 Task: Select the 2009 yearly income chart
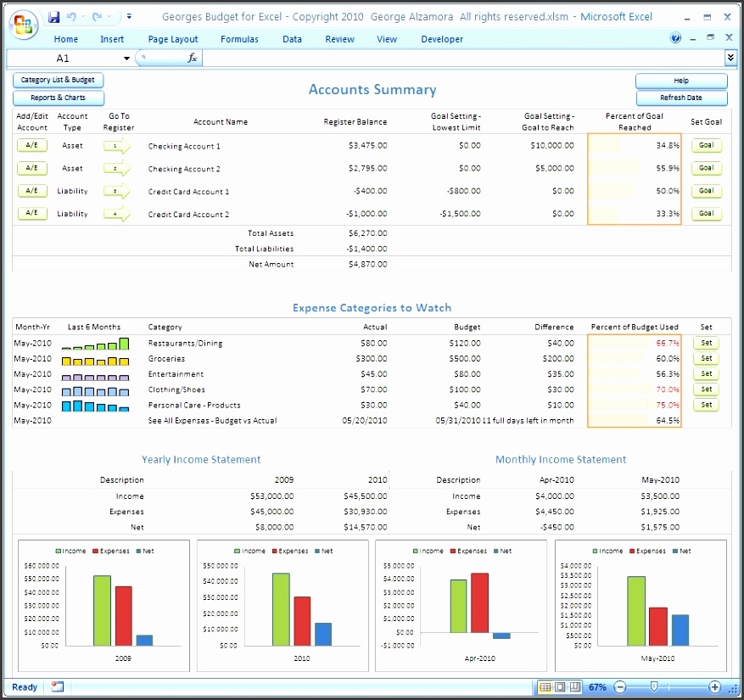click(x=103, y=606)
